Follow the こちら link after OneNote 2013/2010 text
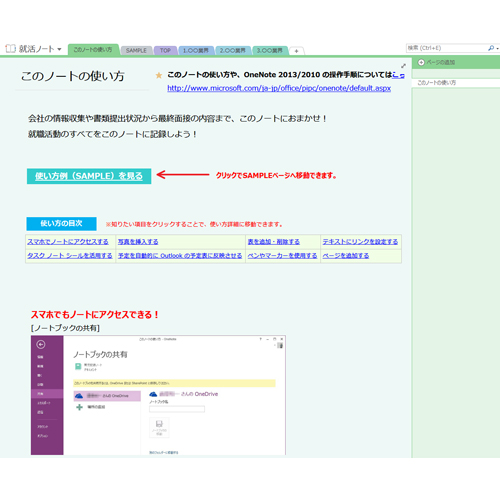The image size is (500, 500). click(x=398, y=75)
